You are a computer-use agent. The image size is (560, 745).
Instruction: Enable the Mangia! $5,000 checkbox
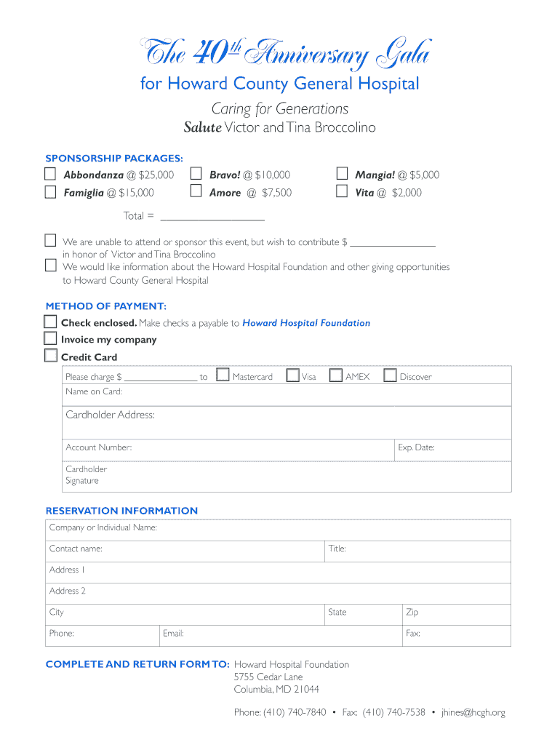tap(342, 174)
